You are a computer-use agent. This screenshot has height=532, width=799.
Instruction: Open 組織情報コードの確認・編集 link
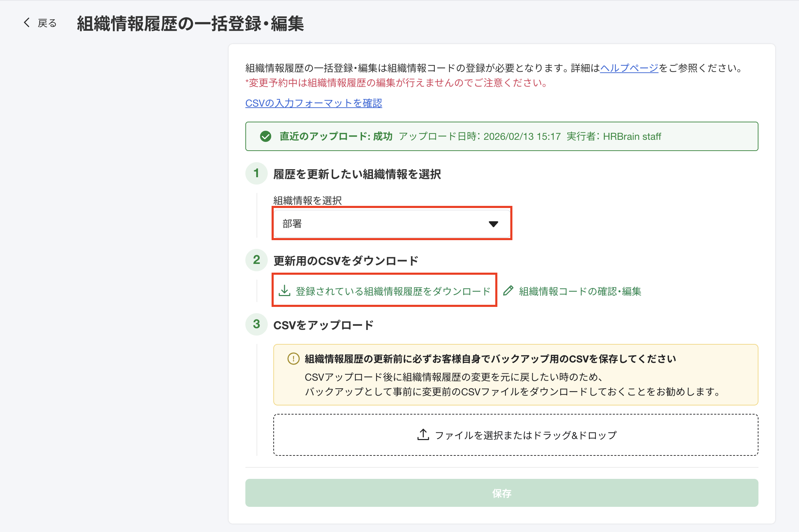tap(580, 291)
